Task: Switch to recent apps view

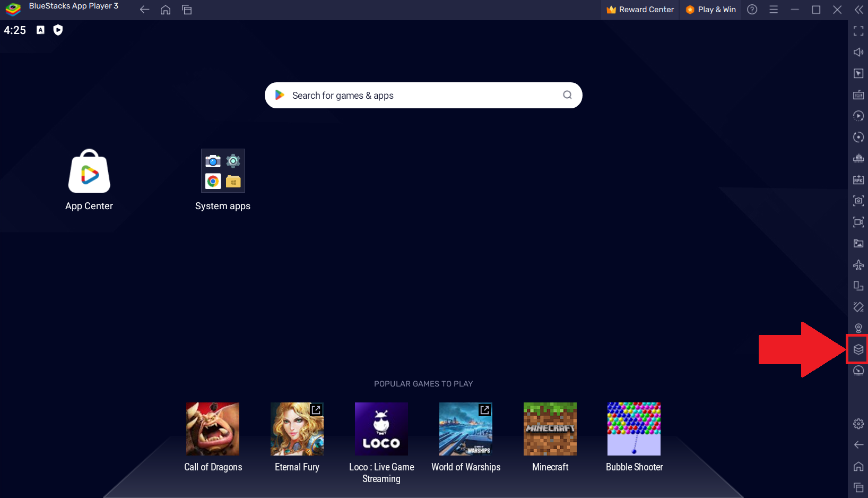Action: coord(187,10)
